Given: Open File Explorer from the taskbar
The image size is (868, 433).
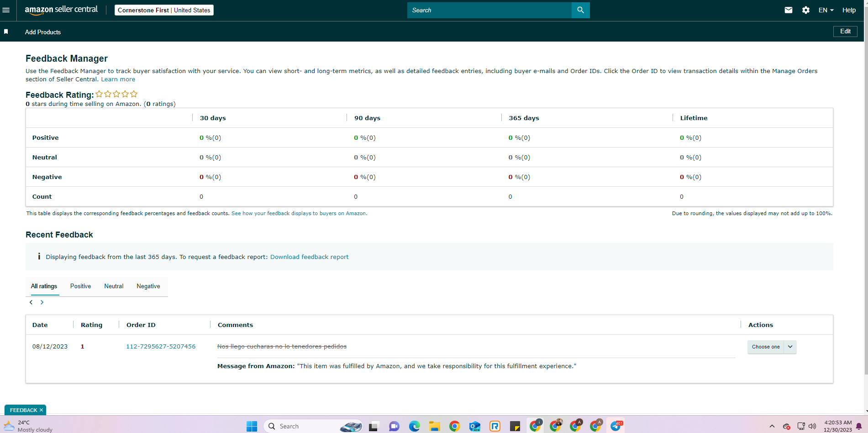Looking at the screenshot, I should tap(434, 426).
